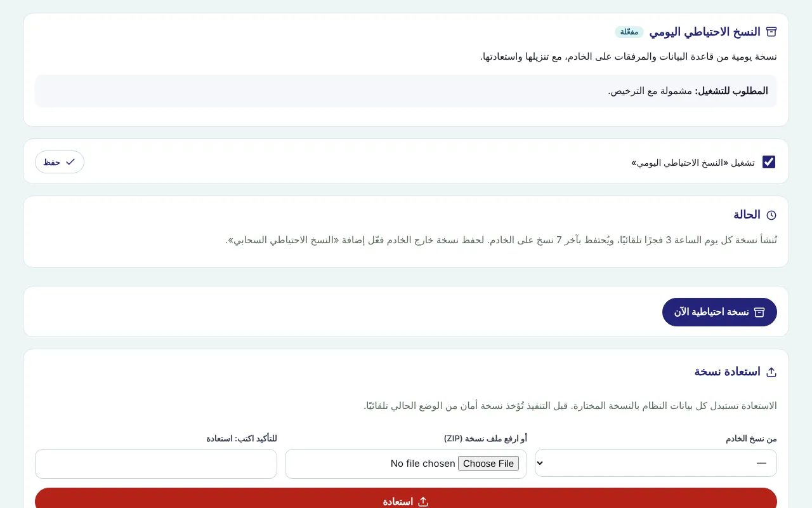The width and height of the screenshot is (812, 508).
Task: Click the status text تُنشأ نسخة كل يوم
Action: (501, 240)
